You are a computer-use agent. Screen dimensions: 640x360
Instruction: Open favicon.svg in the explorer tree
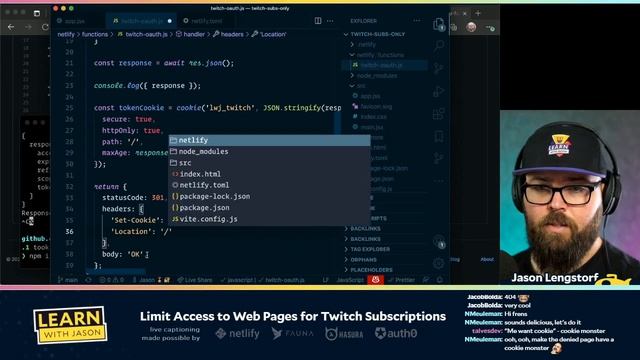pos(384,107)
